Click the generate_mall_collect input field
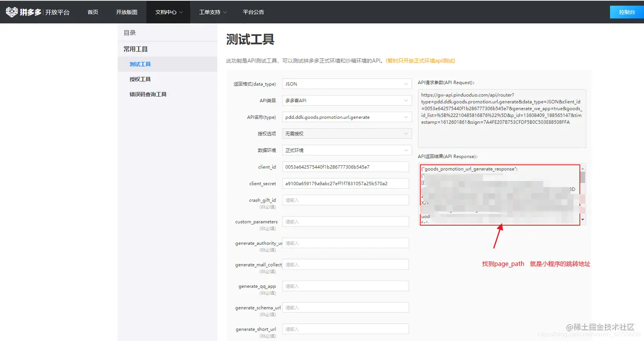The height and width of the screenshot is (341, 644). click(x=345, y=264)
